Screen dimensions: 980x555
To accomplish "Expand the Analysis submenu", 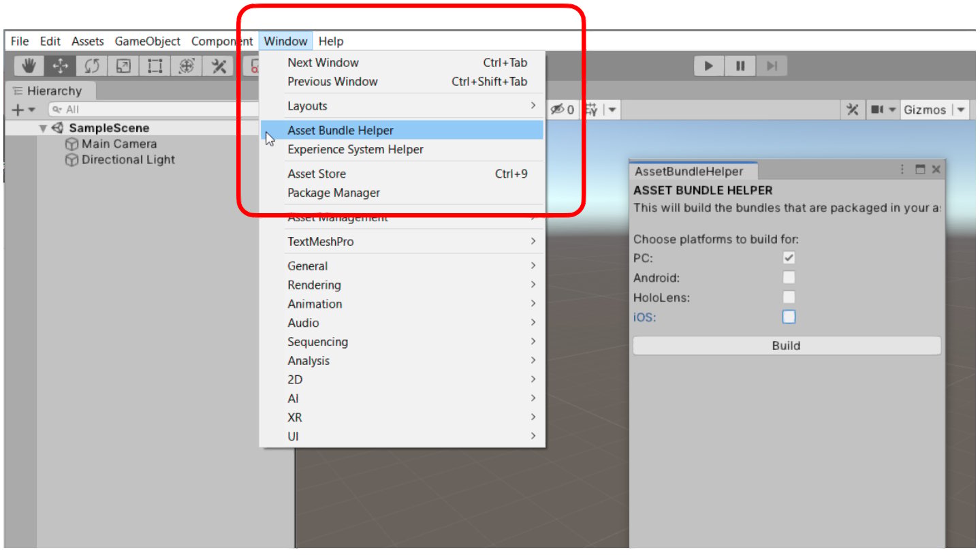I will 402,361.
